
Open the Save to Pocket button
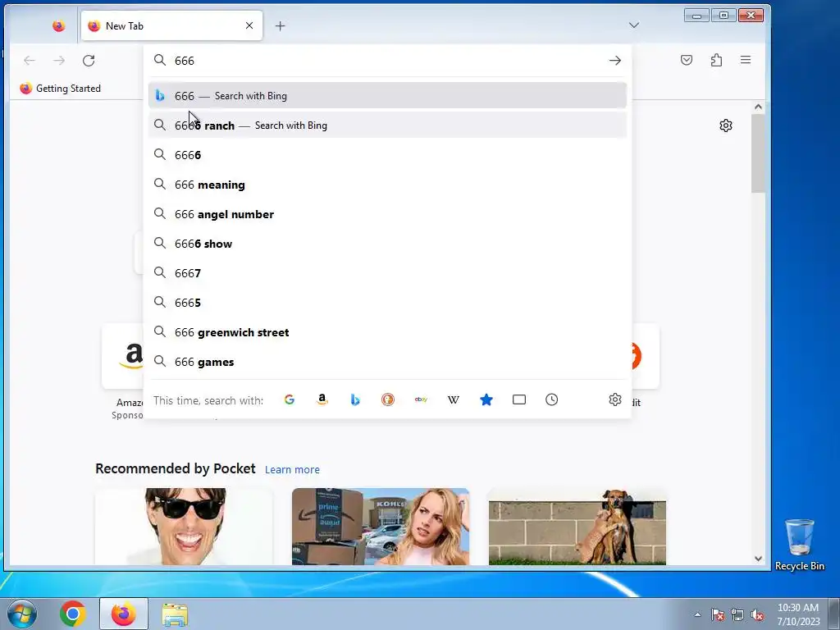pos(687,60)
